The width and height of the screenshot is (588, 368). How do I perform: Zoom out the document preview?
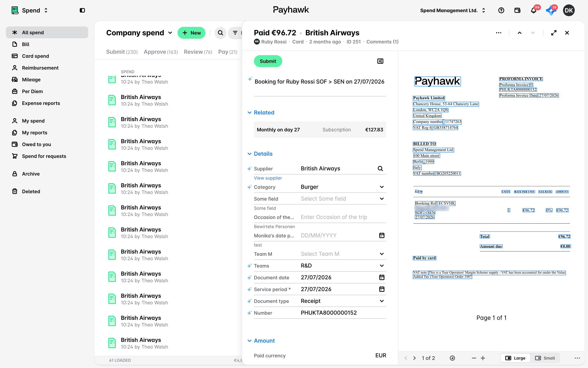click(x=474, y=358)
